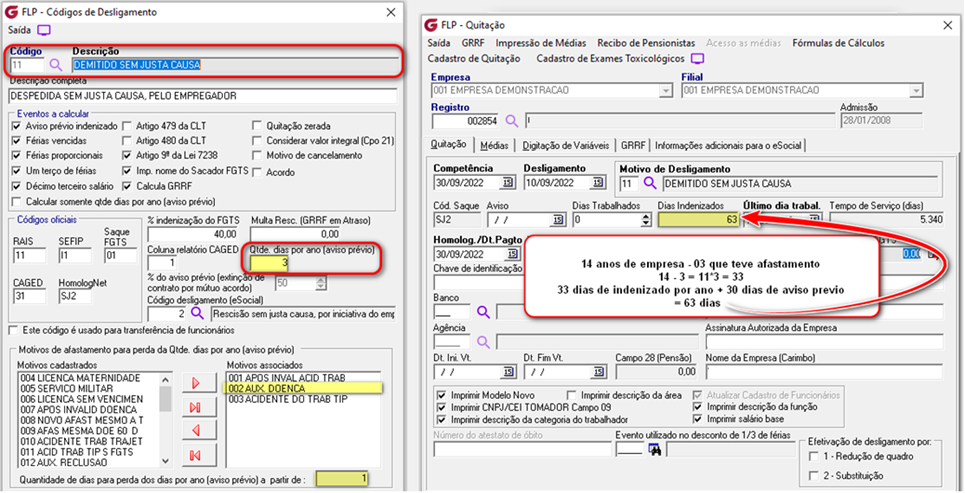The width and height of the screenshot is (965, 493).
Task: Switch to Digitação de Variáveis tab
Action: [566, 145]
